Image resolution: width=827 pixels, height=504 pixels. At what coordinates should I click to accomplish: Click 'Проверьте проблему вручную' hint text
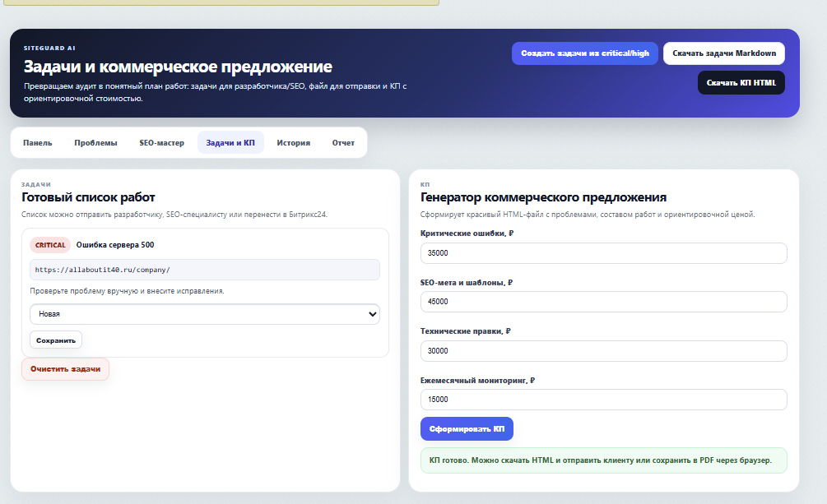tap(127, 291)
